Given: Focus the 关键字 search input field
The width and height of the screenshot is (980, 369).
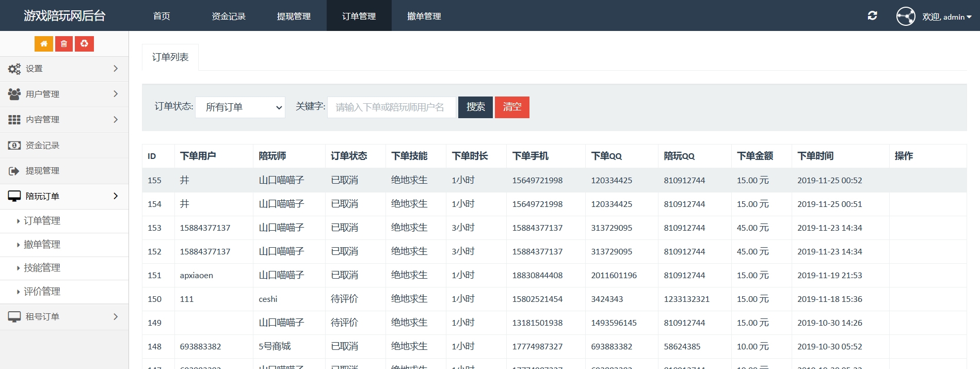Looking at the screenshot, I should click(391, 107).
